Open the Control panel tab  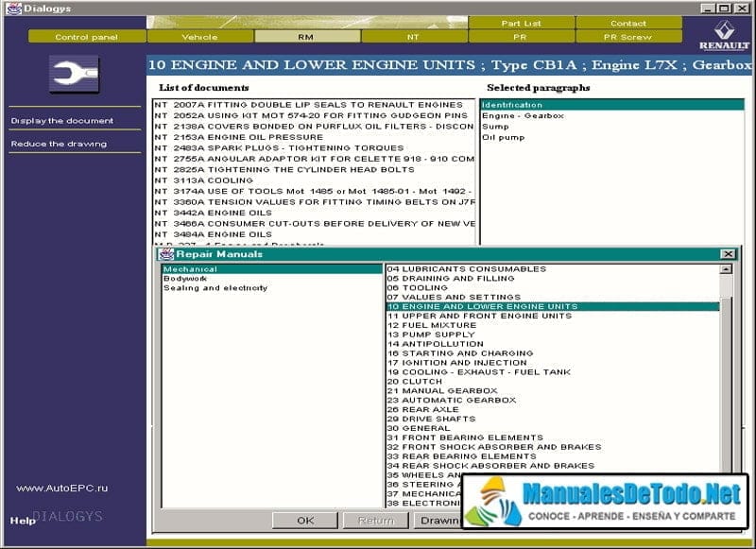[x=87, y=37]
